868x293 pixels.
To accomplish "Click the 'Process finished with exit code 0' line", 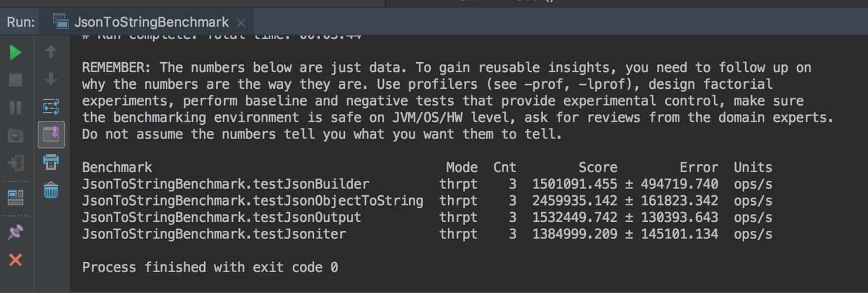I will (x=210, y=267).
